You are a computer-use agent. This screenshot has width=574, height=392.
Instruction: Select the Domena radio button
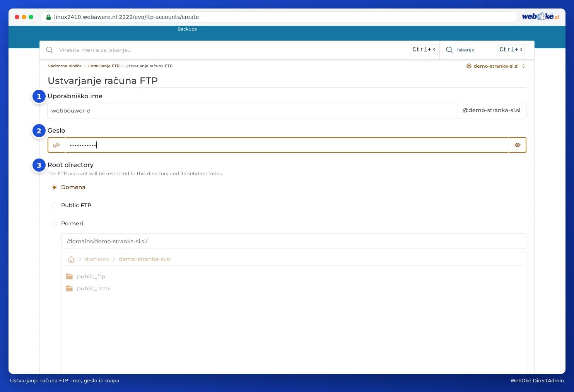tap(54, 187)
